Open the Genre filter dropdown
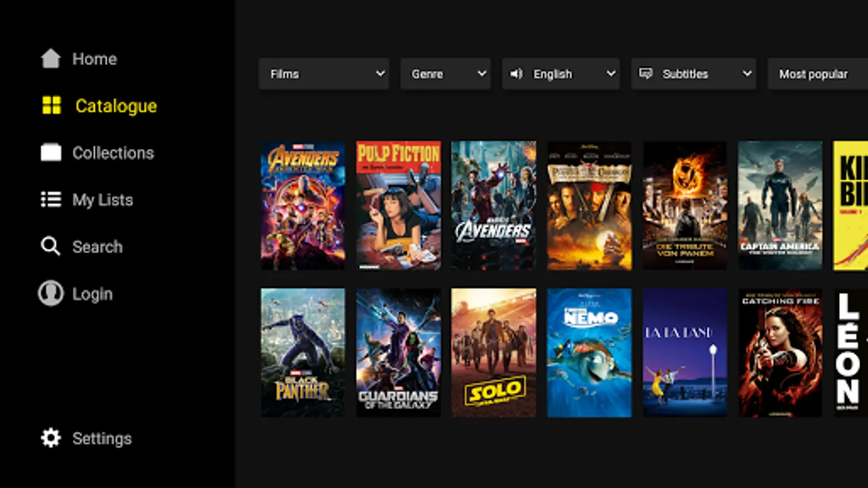The width and height of the screenshot is (868, 488). click(445, 74)
